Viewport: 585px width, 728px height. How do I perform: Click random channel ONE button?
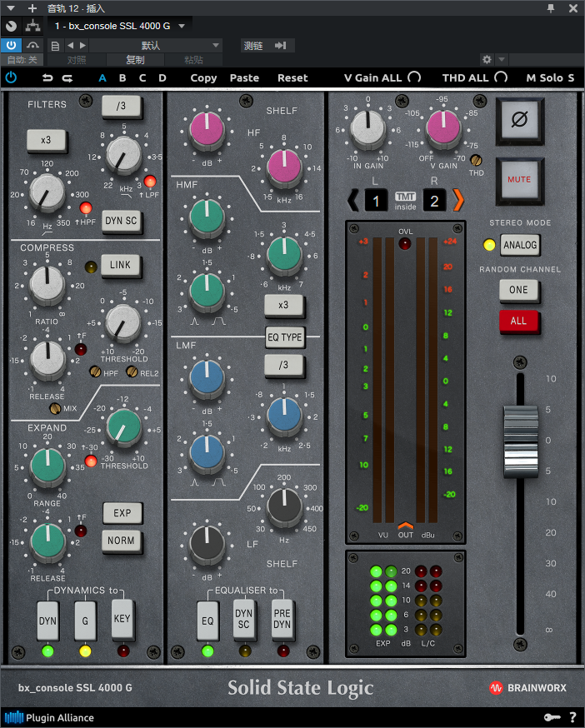point(518,290)
